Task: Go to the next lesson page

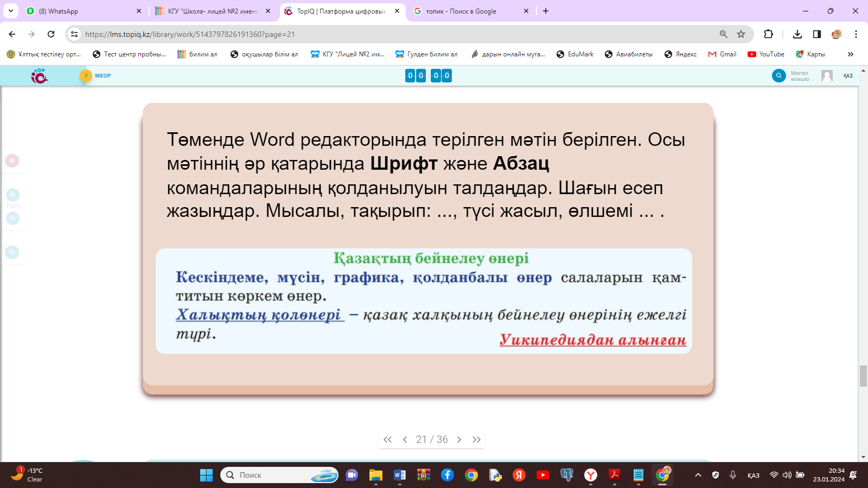Action: tap(459, 440)
